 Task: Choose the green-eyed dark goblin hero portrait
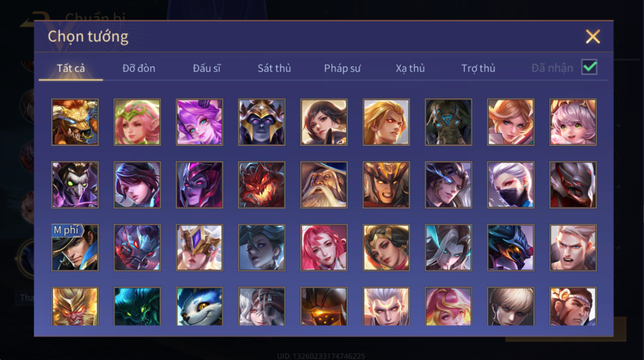tap(75, 185)
